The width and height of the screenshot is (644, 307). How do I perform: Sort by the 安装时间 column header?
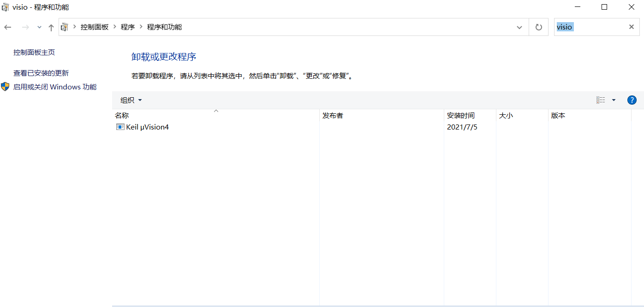(x=470, y=115)
